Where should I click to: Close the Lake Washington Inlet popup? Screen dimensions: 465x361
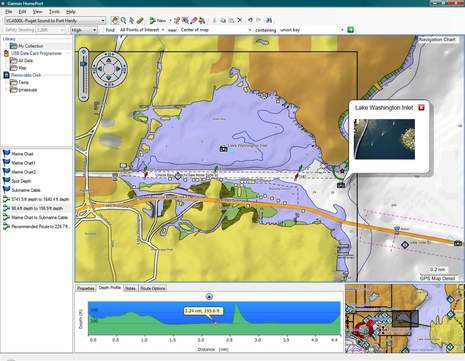(421, 107)
